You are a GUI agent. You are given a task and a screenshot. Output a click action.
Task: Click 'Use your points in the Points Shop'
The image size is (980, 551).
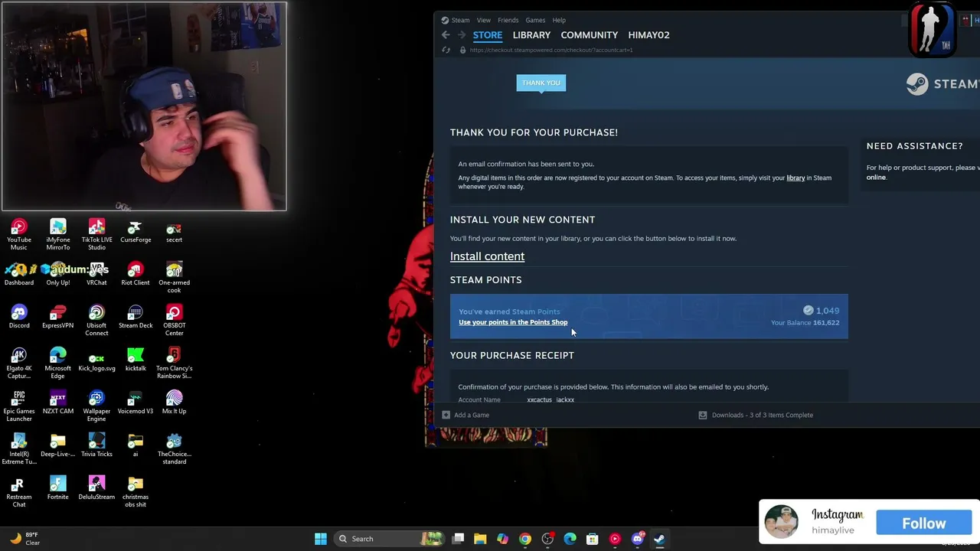(x=513, y=322)
